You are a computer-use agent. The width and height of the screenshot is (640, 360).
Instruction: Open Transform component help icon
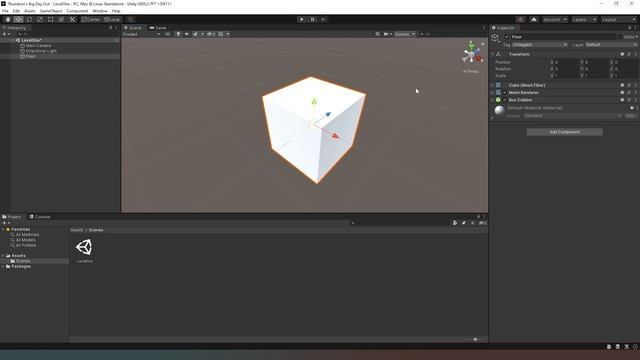(622, 54)
